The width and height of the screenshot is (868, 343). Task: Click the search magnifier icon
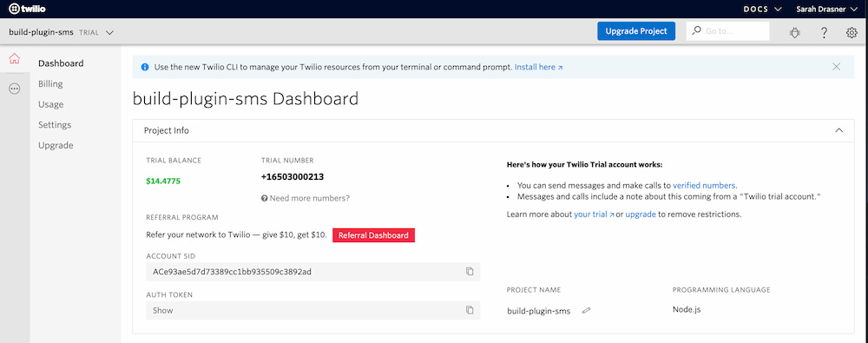pos(696,31)
